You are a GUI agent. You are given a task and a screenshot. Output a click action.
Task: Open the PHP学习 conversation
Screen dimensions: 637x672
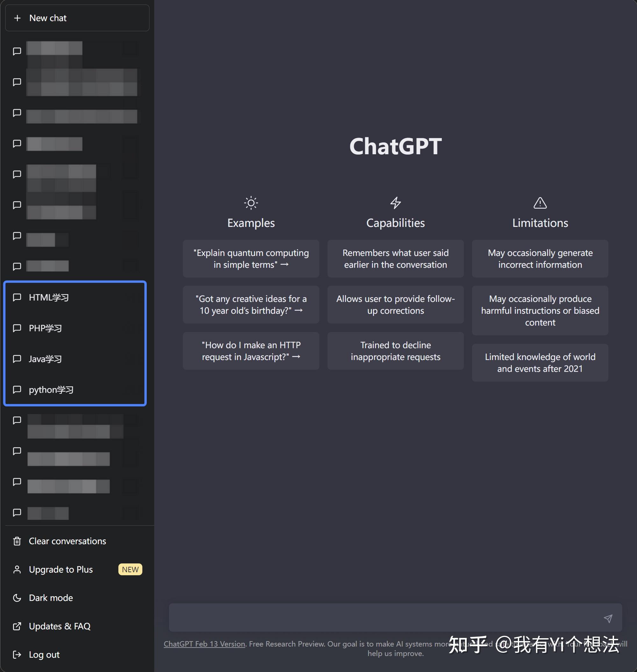(x=46, y=328)
